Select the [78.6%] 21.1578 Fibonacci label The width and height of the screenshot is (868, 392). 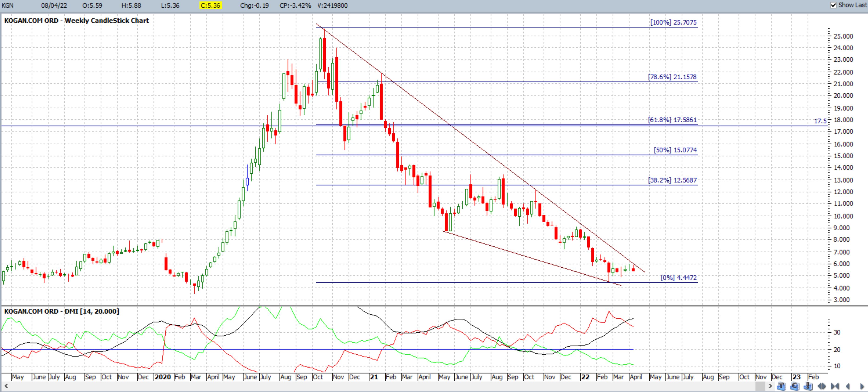coord(672,77)
